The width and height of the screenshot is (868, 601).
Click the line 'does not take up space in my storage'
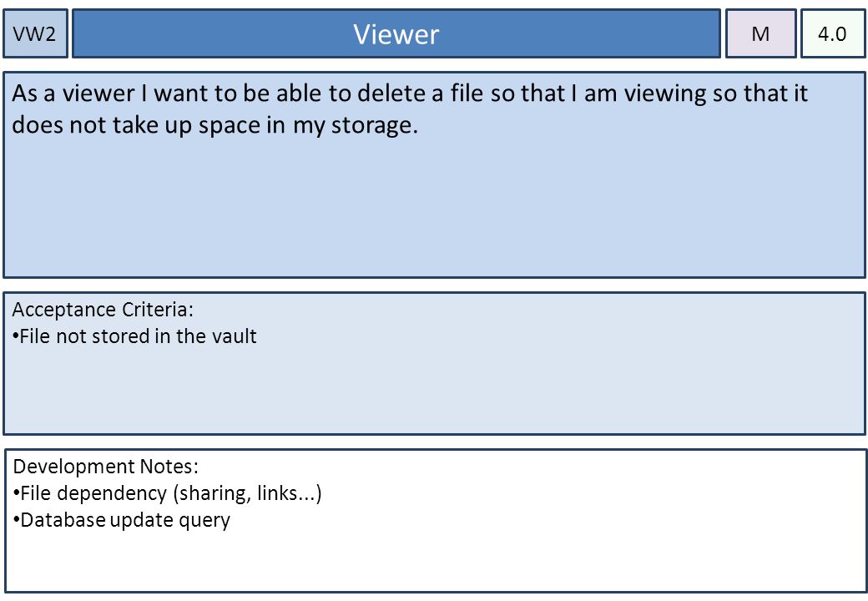[214, 125]
